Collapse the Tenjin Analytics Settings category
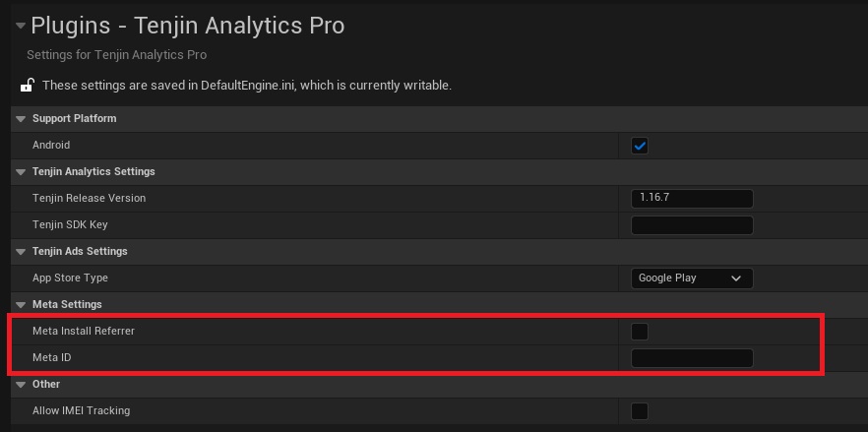This screenshot has height=432, width=868. (x=21, y=171)
